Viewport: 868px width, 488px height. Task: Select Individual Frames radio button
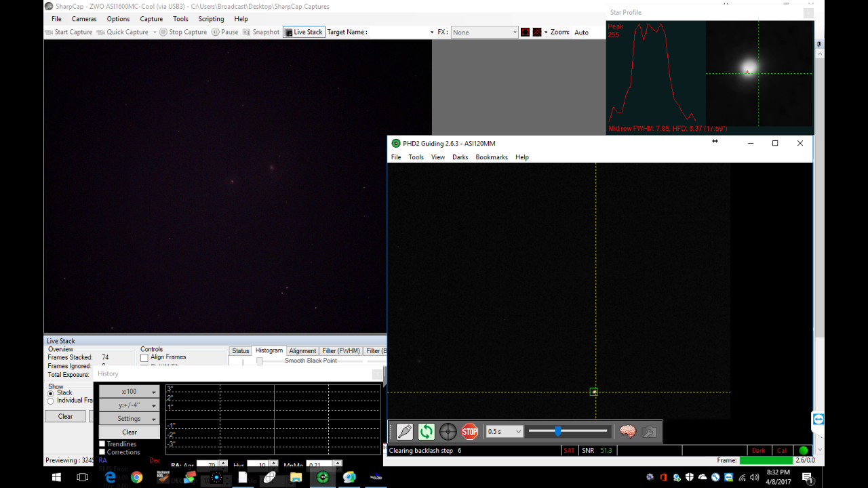[x=51, y=401]
